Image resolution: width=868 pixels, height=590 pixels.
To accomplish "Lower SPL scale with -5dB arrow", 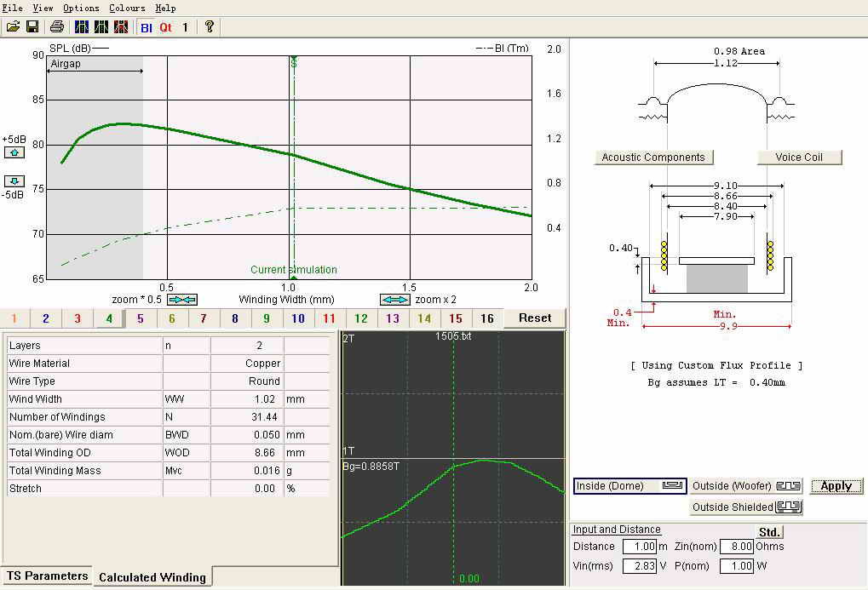I will point(14,181).
